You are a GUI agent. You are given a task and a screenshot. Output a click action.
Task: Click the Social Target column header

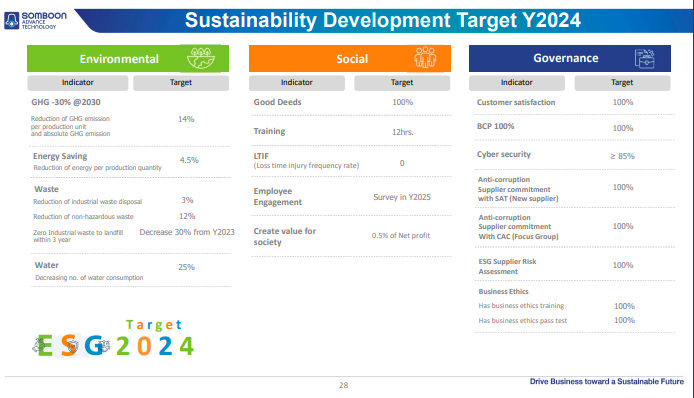point(402,83)
